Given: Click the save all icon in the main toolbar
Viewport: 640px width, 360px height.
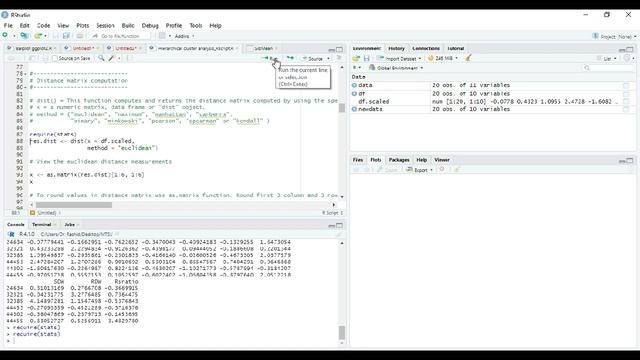Looking at the screenshot, I should point(66,36).
